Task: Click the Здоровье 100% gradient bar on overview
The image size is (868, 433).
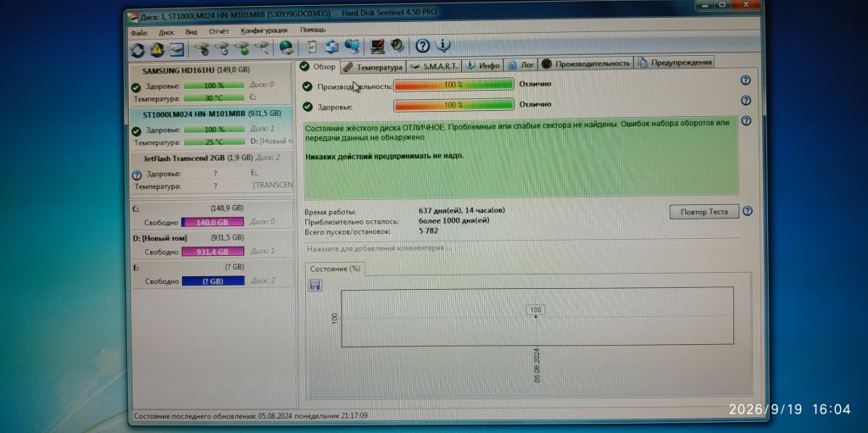Action: coord(453,105)
